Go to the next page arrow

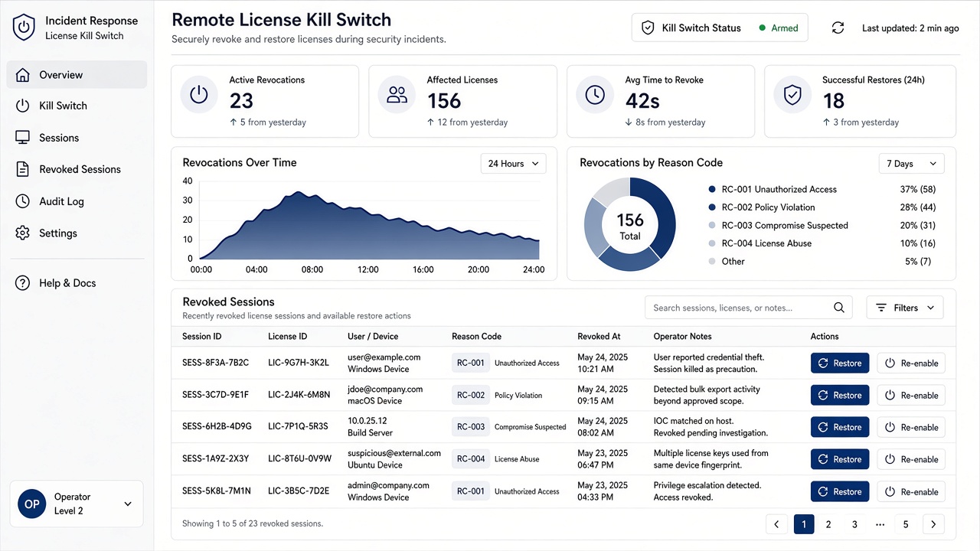tap(933, 524)
